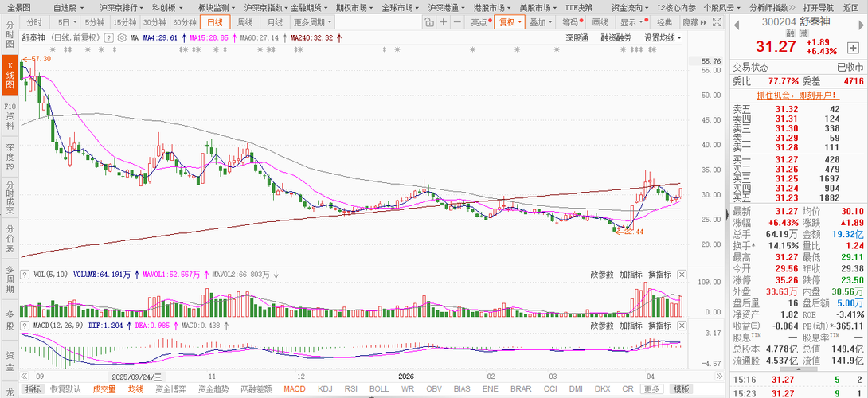Click the 模板 template button
The image size is (868, 398).
[x=681, y=389]
